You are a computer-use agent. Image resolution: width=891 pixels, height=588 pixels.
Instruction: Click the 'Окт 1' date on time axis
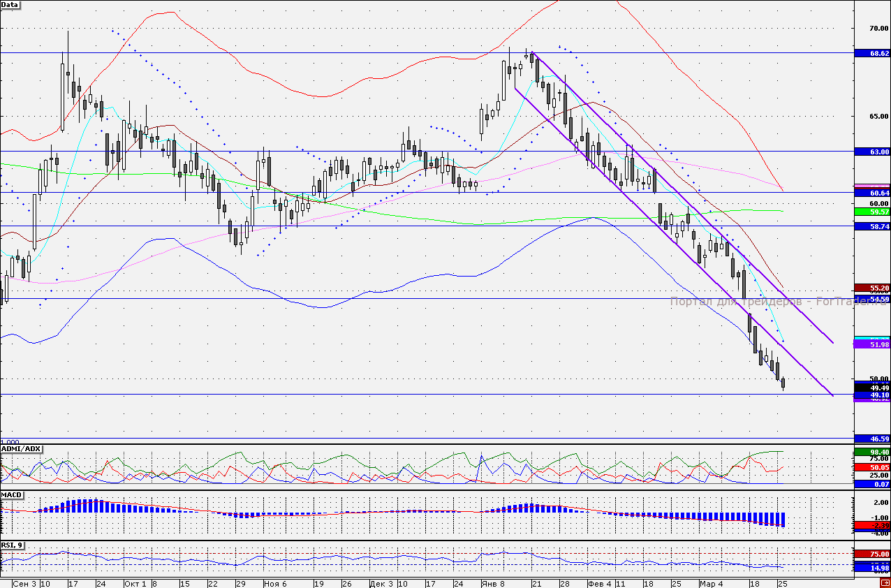tap(135, 583)
